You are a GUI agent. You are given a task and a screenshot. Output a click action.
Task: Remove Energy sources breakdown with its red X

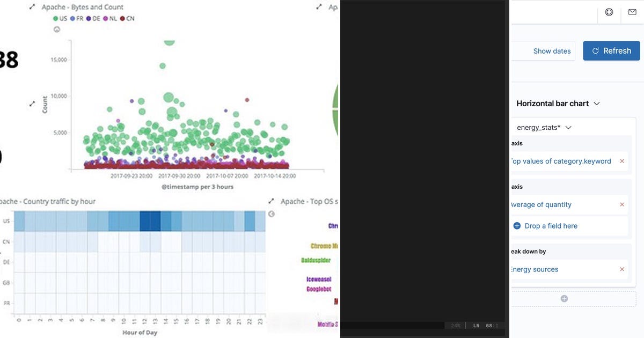pos(622,269)
